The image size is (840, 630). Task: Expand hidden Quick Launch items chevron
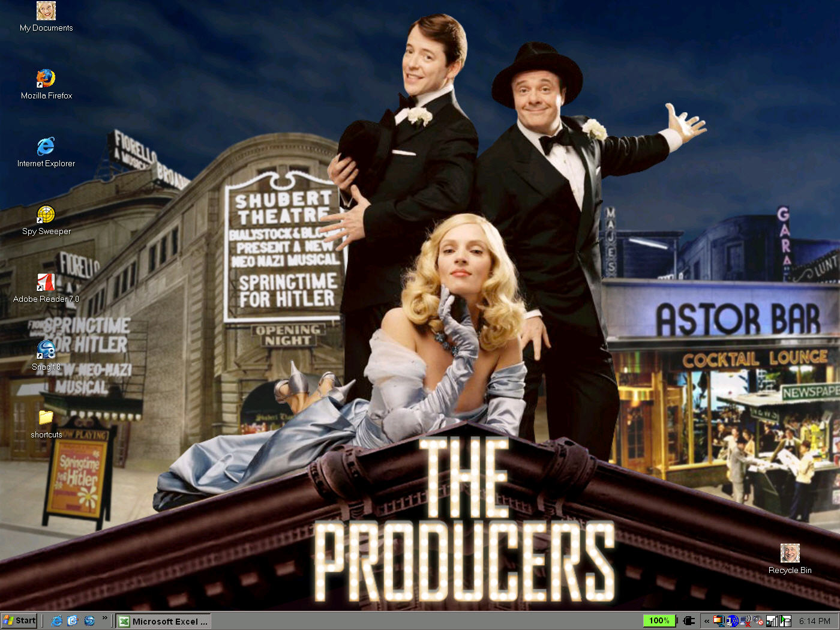tap(105, 618)
